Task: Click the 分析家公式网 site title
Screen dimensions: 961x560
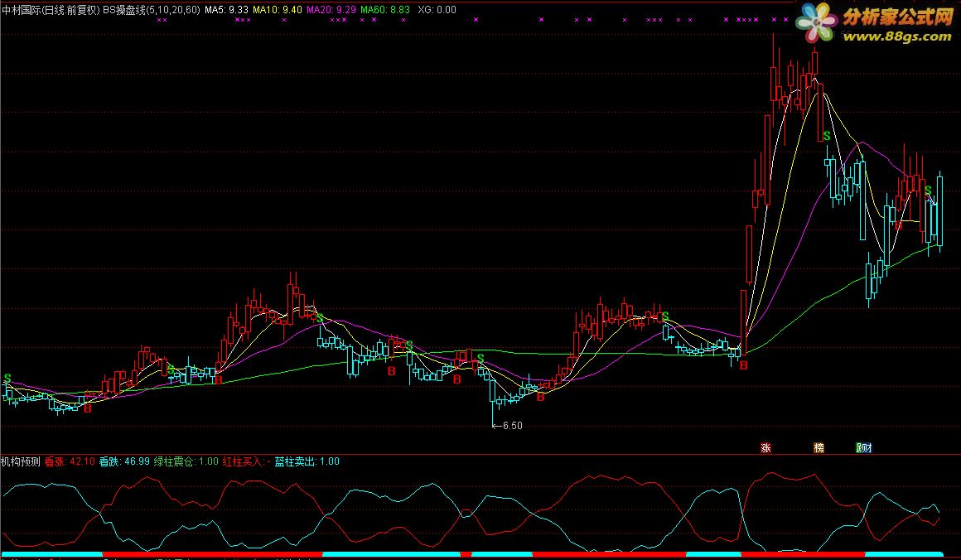Action: 897,16
